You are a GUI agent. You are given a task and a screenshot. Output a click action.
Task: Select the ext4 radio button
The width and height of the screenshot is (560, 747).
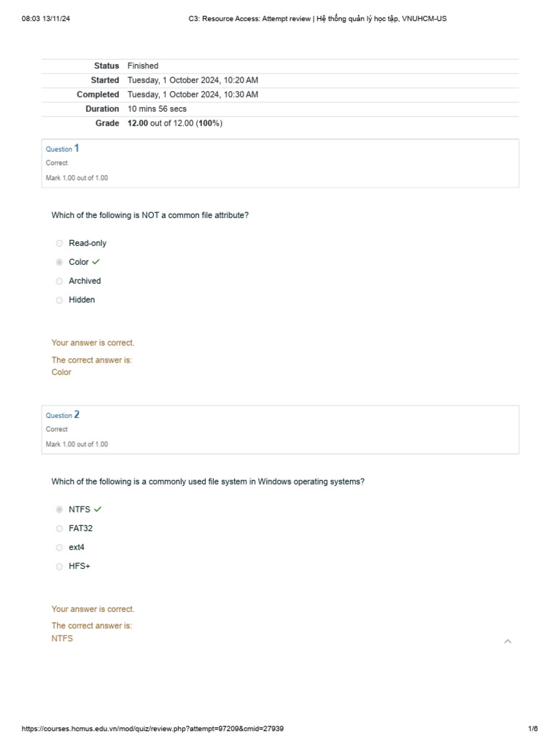click(60, 548)
